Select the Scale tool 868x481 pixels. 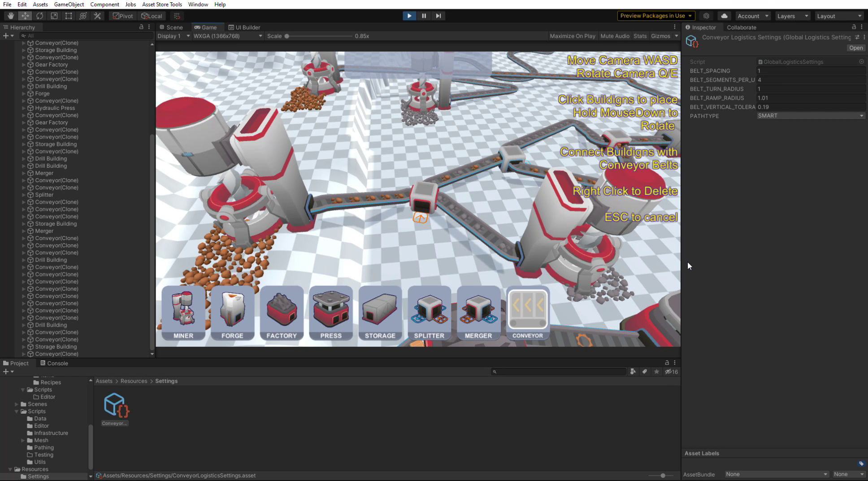point(54,16)
